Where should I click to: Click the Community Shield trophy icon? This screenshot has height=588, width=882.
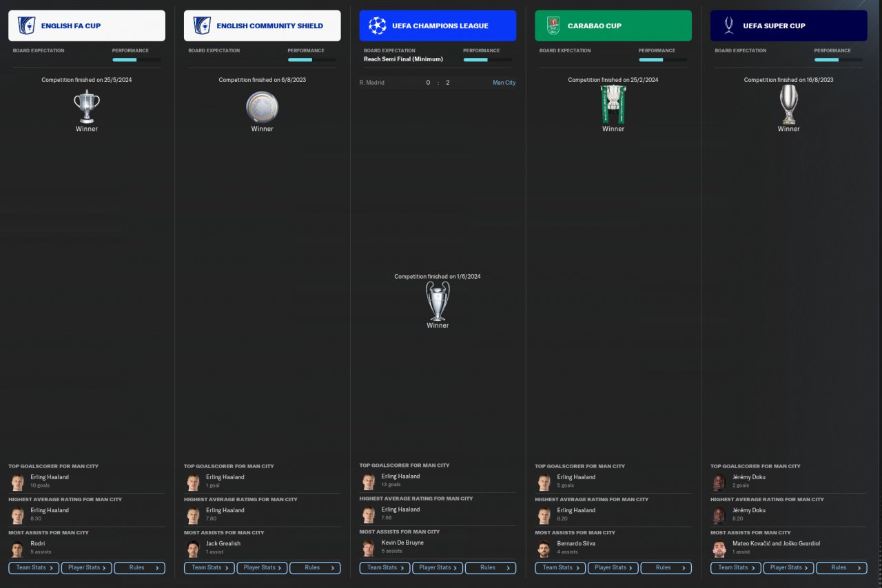pos(263,107)
